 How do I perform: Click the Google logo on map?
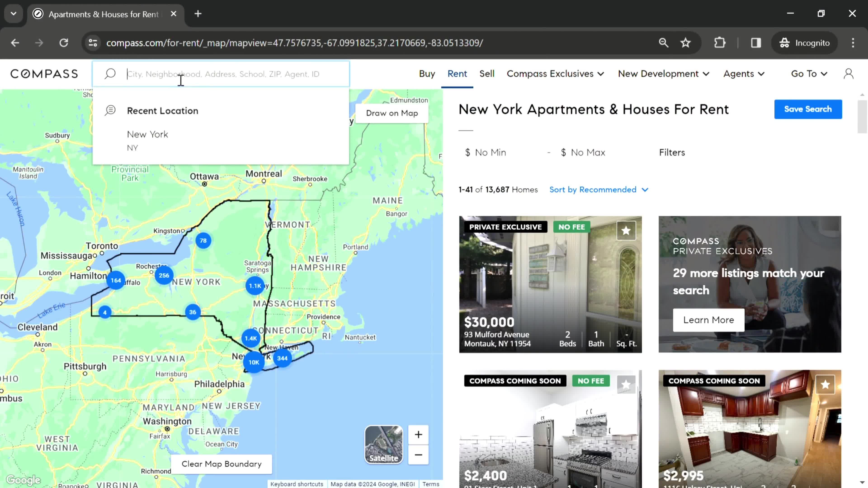coord(23,480)
